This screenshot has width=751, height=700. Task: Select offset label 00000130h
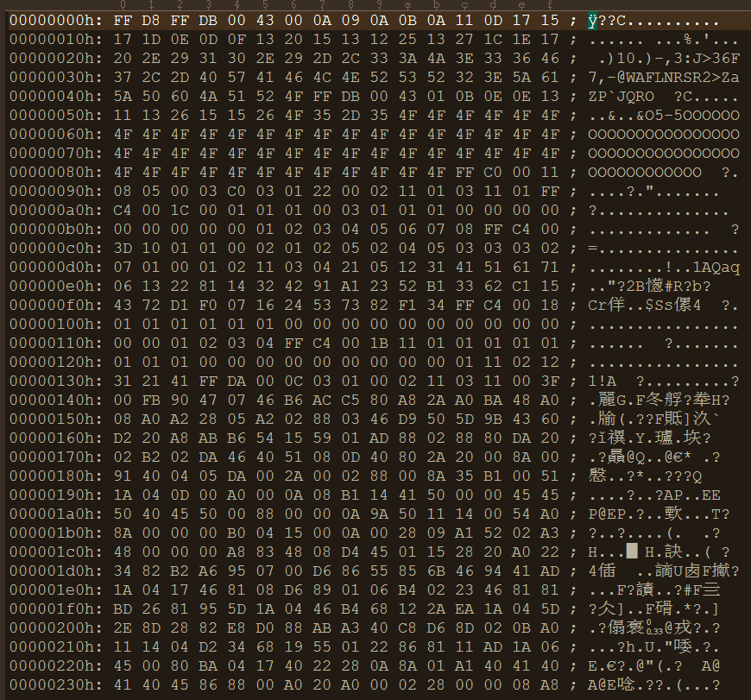[51, 382]
